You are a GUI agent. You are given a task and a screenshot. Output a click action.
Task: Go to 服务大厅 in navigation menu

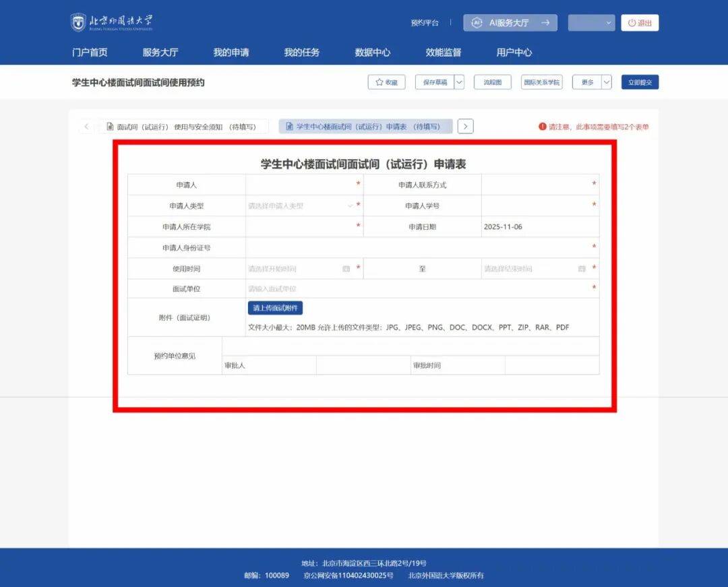[160, 53]
